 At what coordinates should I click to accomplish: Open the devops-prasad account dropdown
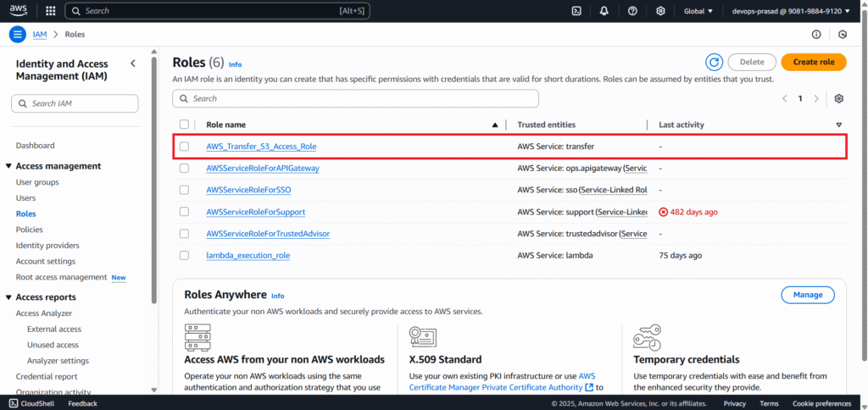(x=791, y=11)
